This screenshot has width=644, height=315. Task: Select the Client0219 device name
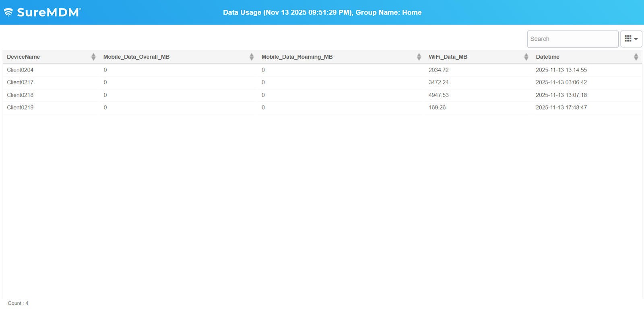click(20, 107)
